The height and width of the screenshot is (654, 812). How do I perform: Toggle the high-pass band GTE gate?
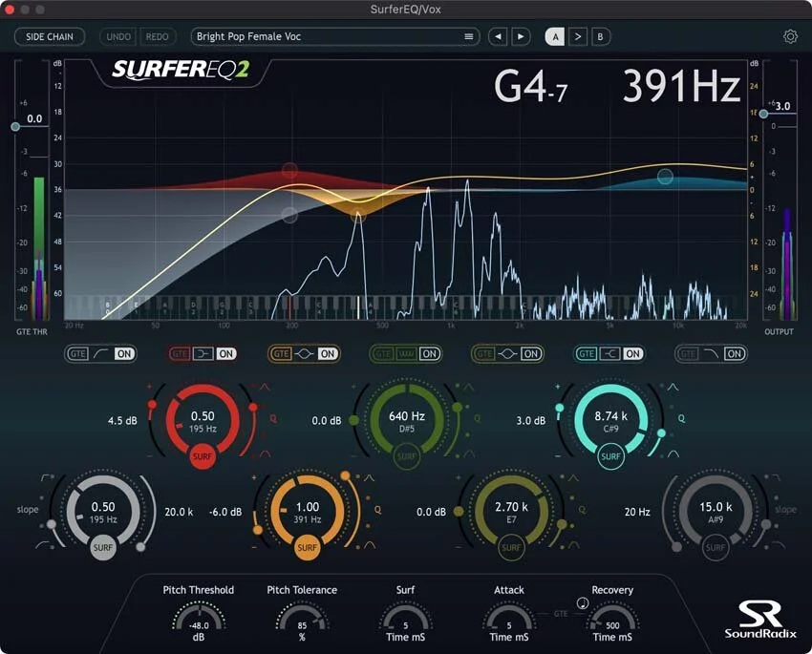coord(78,354)
